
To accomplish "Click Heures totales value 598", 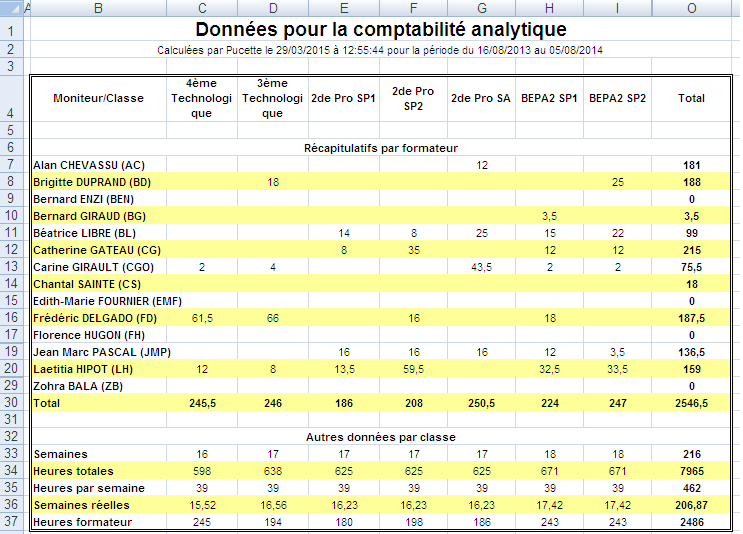I will (x=202, y=471).
